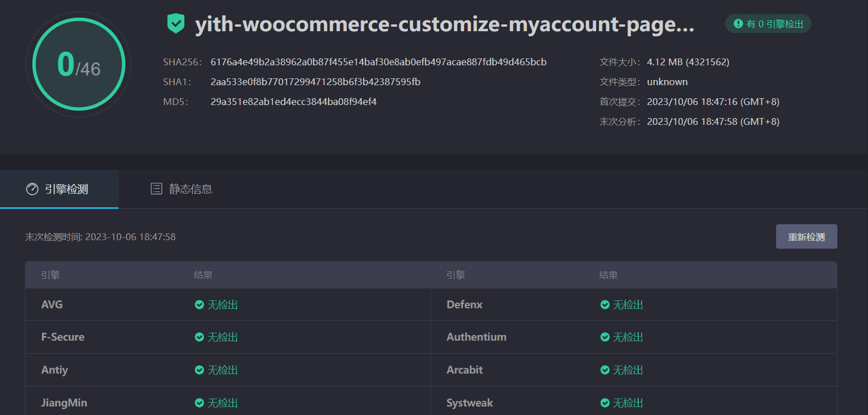Image resolution: width=868 pixels, height=415 pixels.
Task: Click the exclamation icon in detection badge
Action: 738,24
